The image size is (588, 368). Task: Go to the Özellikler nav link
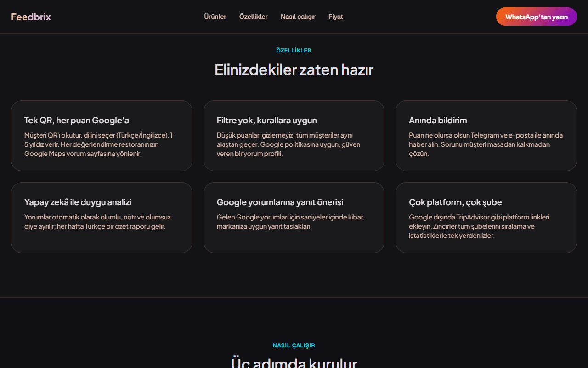pyautogui.click(x=253, y=17)
